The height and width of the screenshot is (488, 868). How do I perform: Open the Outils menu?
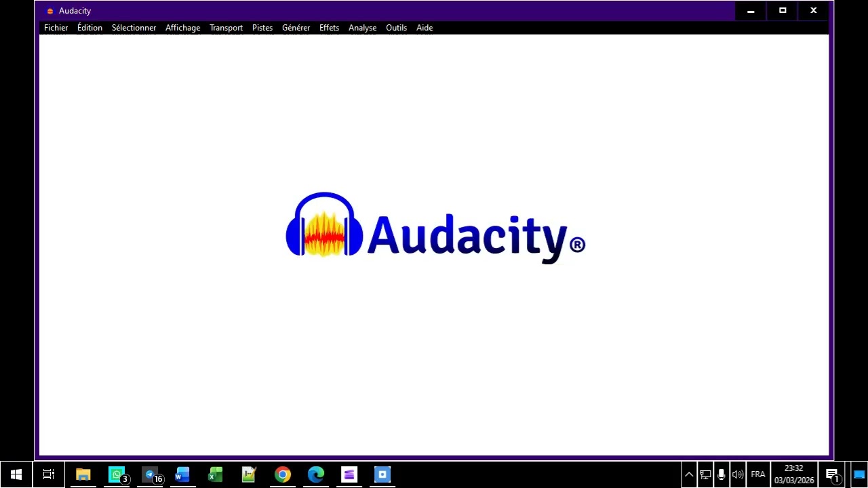[396, 28]
